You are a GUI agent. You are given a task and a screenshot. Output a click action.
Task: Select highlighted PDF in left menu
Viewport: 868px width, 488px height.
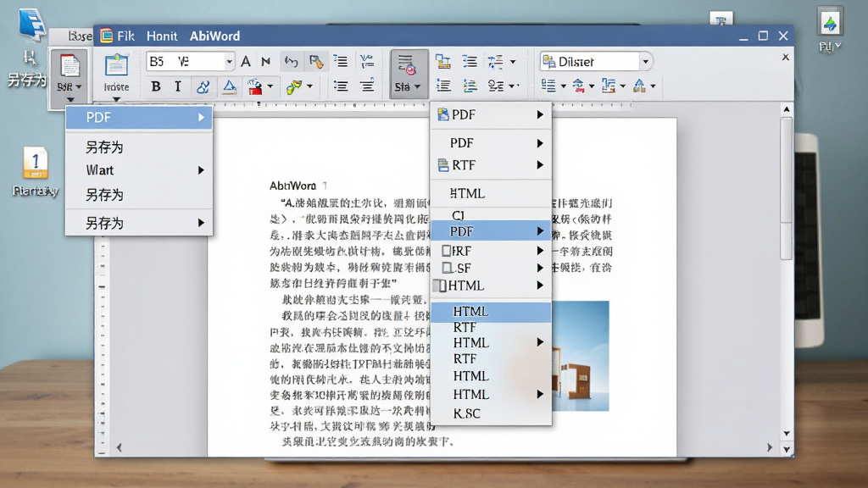click(x=139, y=117)
